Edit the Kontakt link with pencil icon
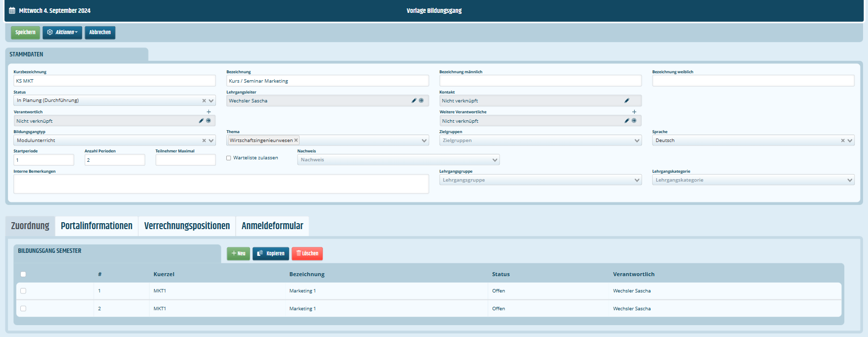This screenshot has height=337, width=868. click(627, 100)
